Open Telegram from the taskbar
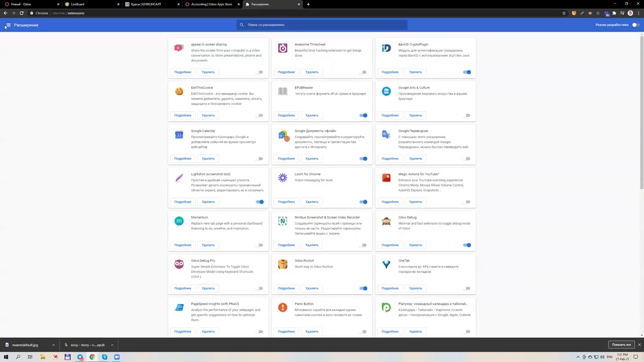Viewport: 644px width, 362px height. (x=80, y=357)
